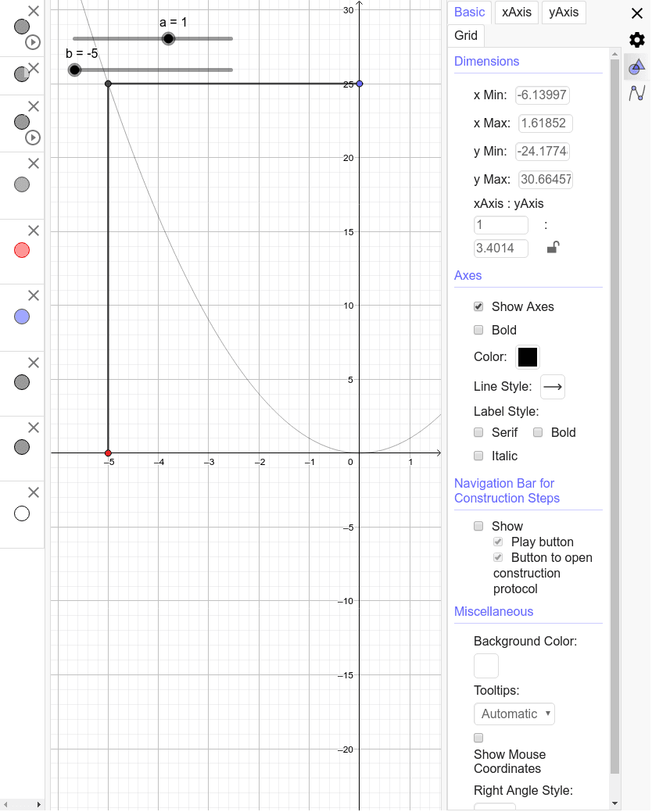Click the algebra panel scroll right arrow
This screenshot has height=812, width=652.
click(38, 804)
